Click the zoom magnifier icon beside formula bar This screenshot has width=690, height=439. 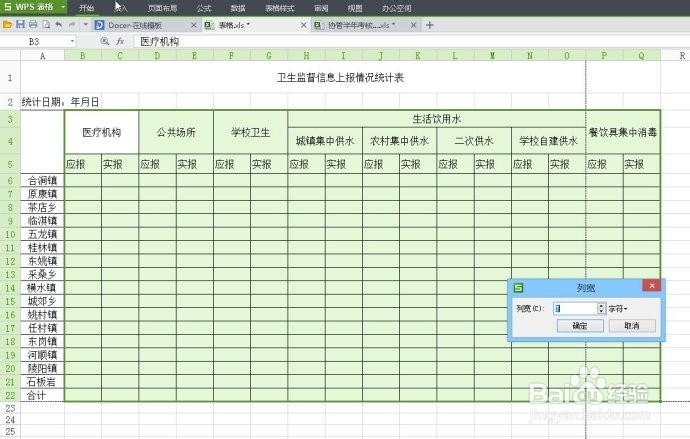[105, 41]
